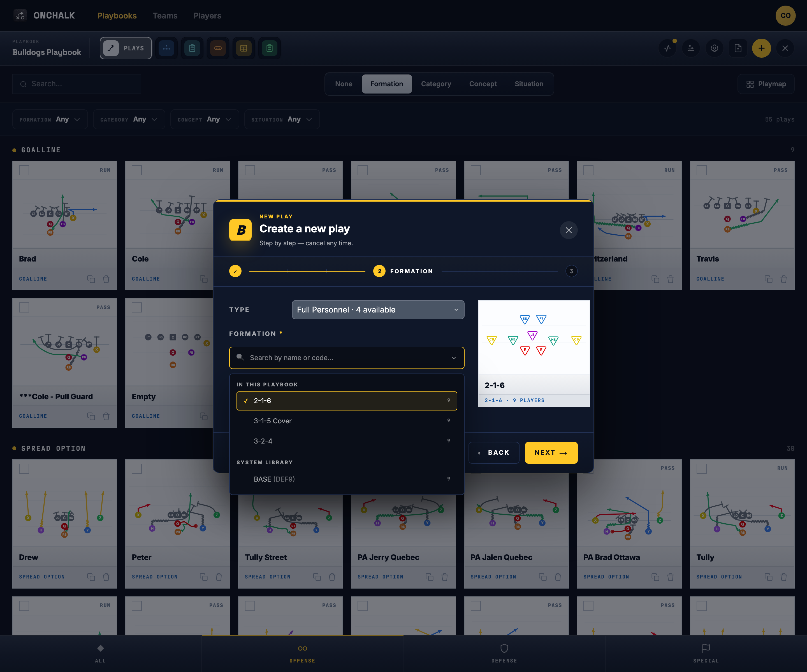This screenshot has height=672, width=807.
Task: Click the NEXT button
Action: pyautogui.click(x=551, y=452)
